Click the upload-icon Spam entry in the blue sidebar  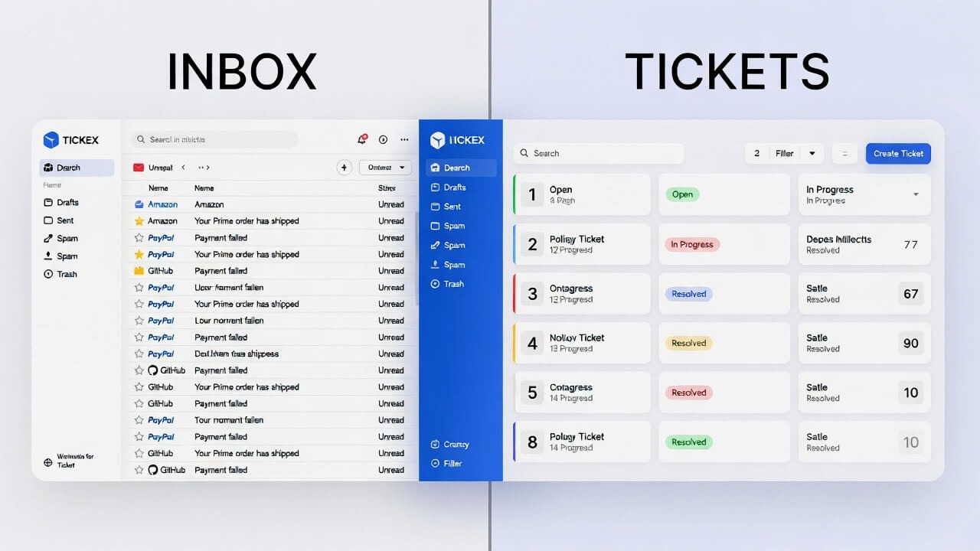(x=448, y=265)
